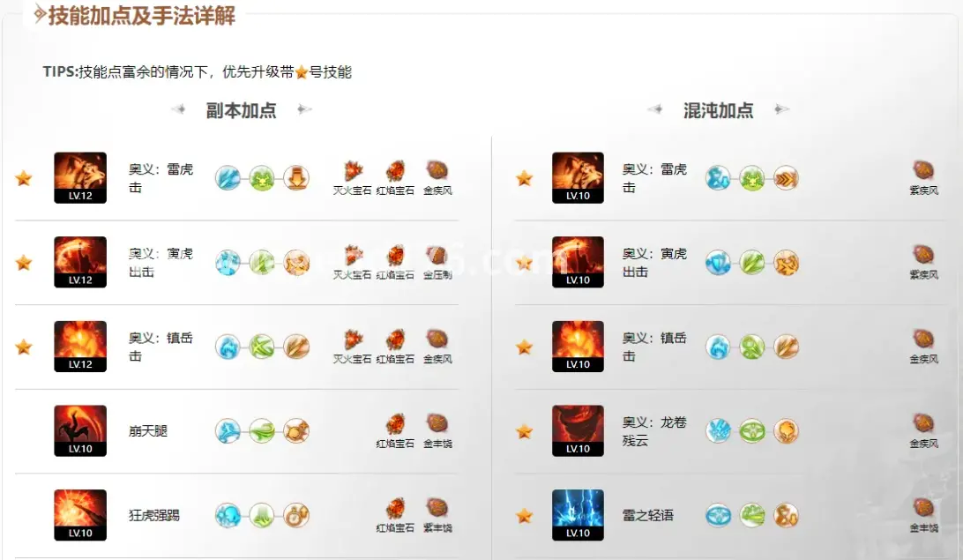Click the 金丰饶 rune in 雷之轻语 row
Viewport: 963px width, 560px height.
923,515
